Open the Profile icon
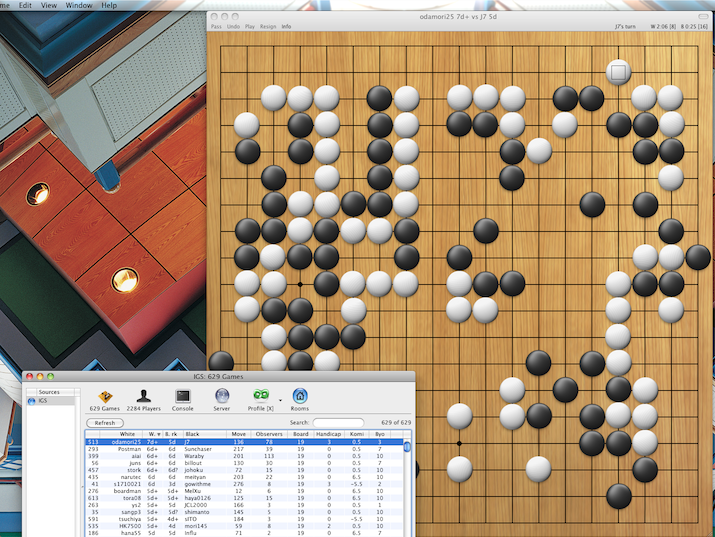Screen dimensions: 715x537 (261, 395)
